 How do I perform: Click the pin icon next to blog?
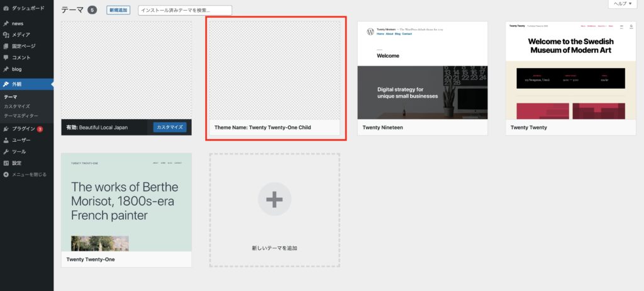point(6,69)
